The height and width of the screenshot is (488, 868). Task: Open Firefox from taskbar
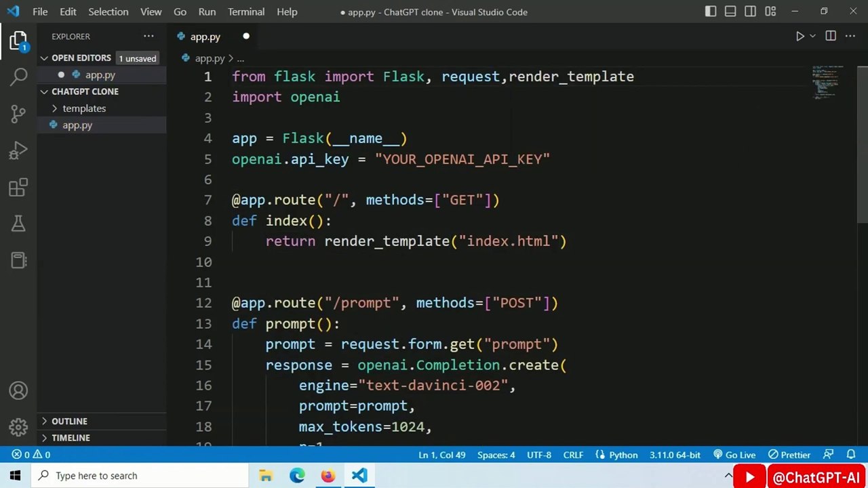[328, 476]
